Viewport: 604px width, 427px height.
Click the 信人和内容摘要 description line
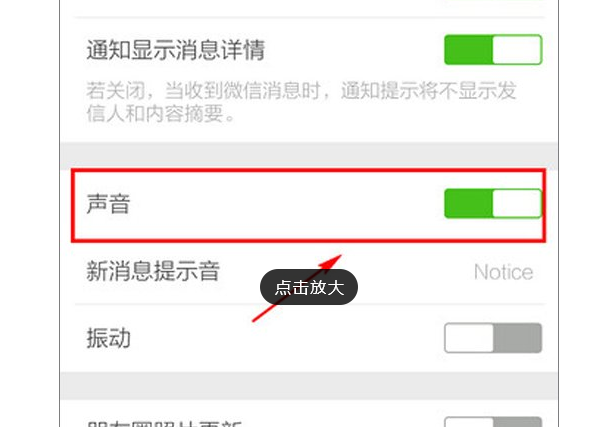pos(161,114)
